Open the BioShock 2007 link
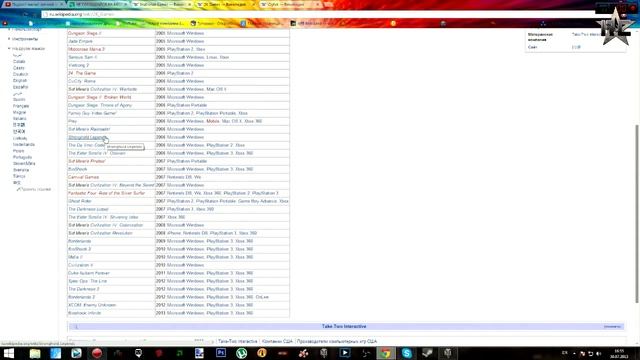Viewport: 640px width, 360px height. pos(78,169)
